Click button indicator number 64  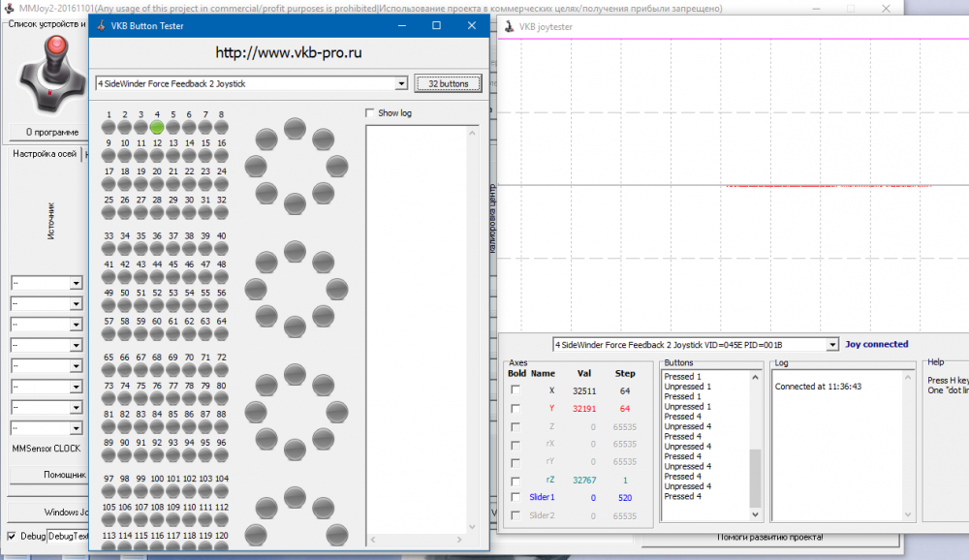221,332
